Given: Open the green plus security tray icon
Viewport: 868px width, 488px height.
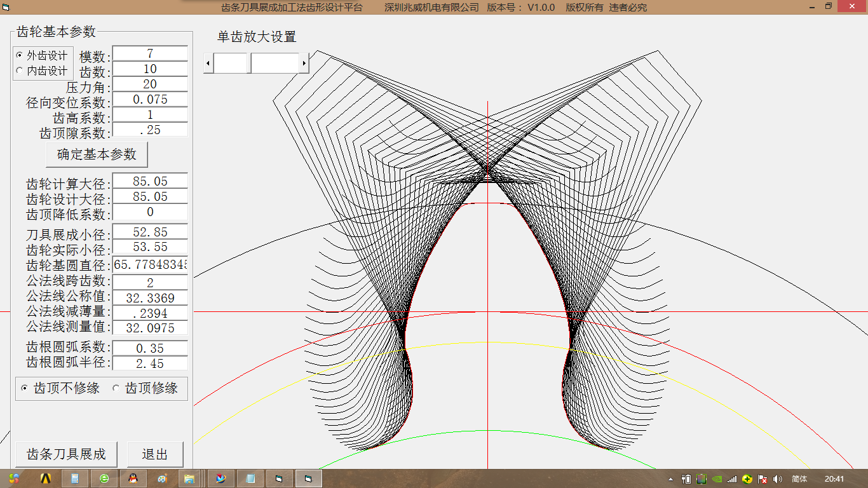Looking at the screenshot, I should coord(747,479).
